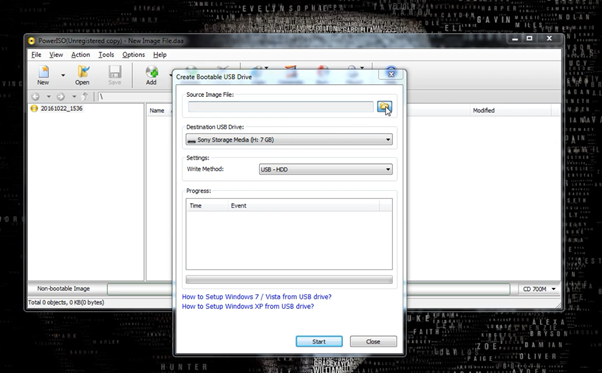Click the Non-bootable Image status label
Viewport: 602px width, 373px height.
(x=63, y=289)
